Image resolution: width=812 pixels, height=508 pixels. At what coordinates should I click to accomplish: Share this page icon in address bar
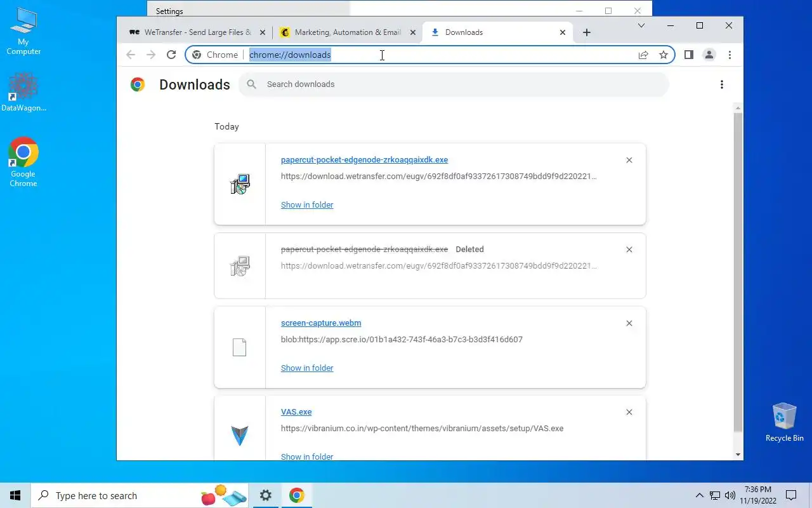pos(643,55)
